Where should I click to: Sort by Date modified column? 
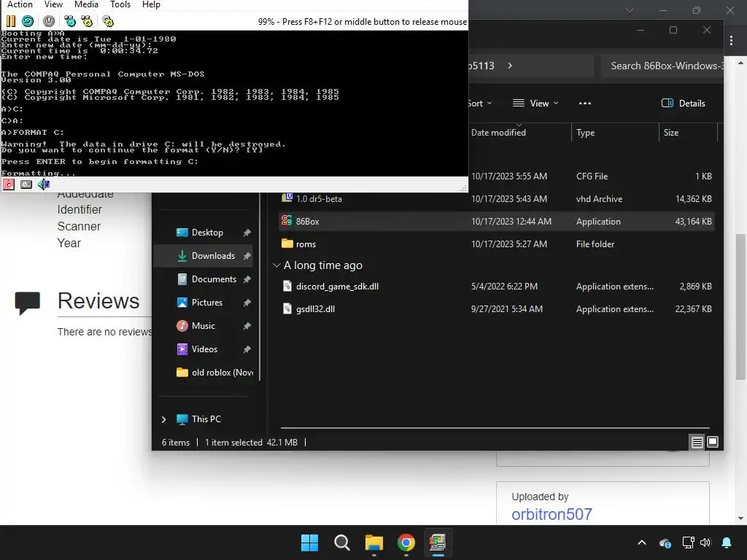point(519,133)
